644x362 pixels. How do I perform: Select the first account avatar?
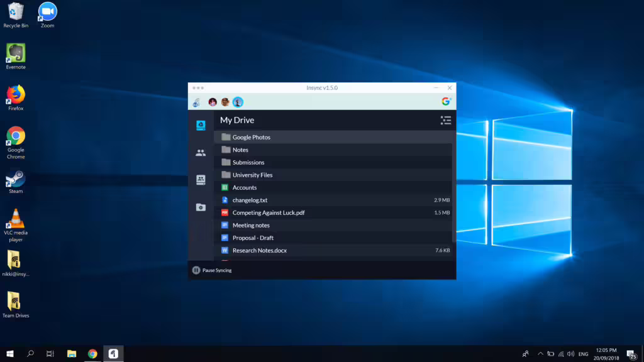point(213,102)
